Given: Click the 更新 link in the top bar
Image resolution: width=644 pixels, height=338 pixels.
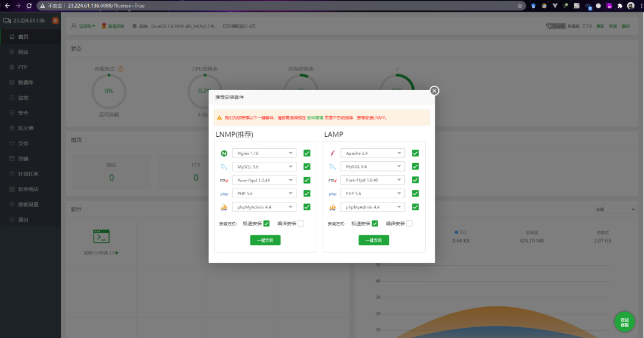Looking at the screenshot, I should (x=600, y=26).
